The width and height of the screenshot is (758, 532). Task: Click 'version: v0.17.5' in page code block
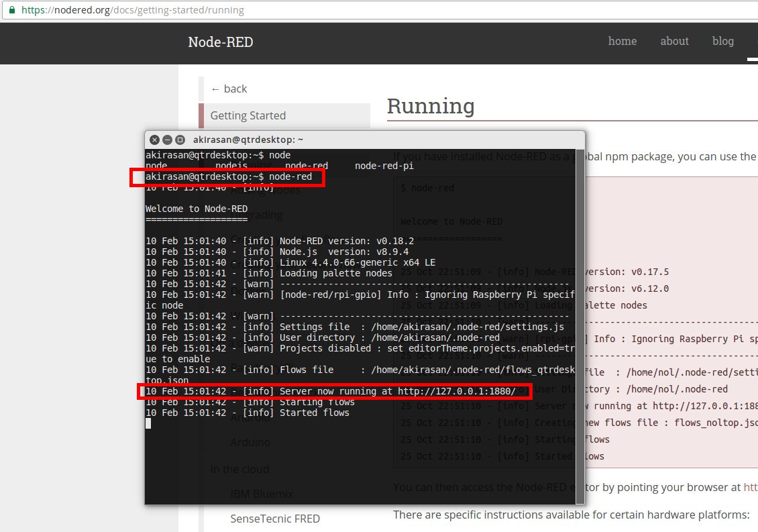click(x=627, y=272)
